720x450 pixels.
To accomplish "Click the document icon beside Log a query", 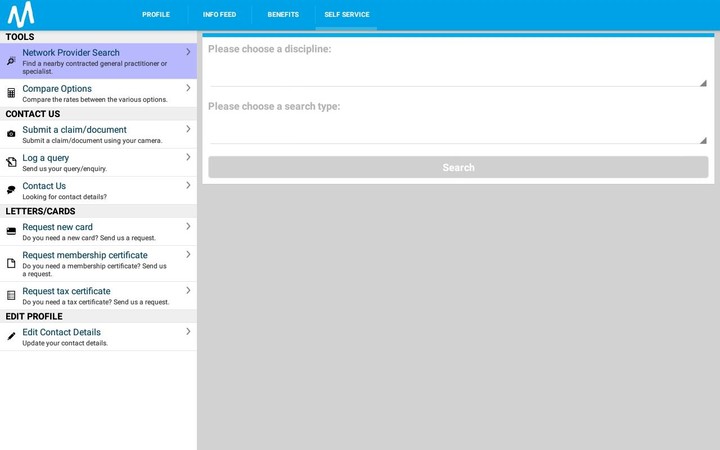I will coord(11,162).
